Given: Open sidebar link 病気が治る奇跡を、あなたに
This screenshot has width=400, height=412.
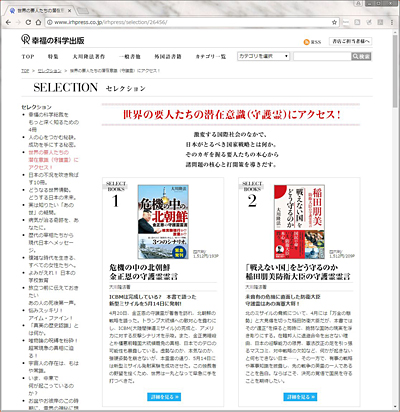Looking at the screenshot, I should click(54, 224).
